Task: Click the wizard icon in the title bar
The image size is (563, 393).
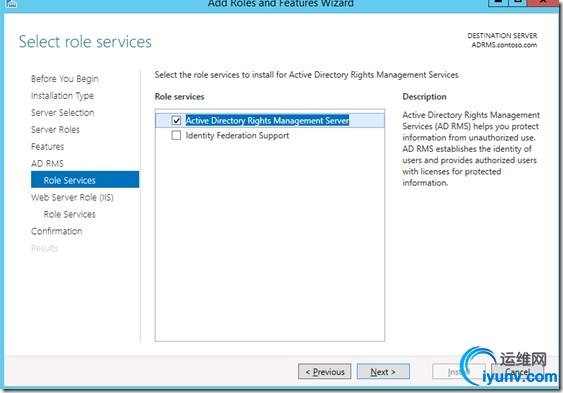Action: pos(12,4)
